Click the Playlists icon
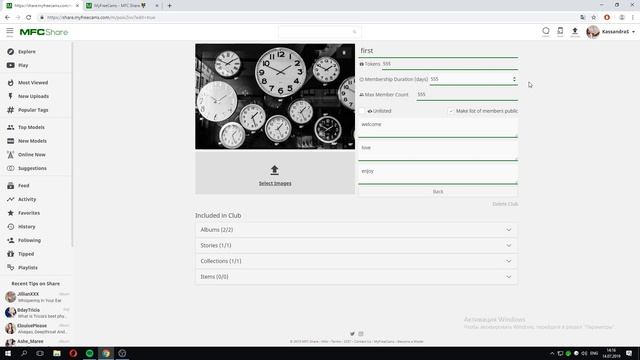Viewport: 640px width, 360px height. [x=11, y=267]
